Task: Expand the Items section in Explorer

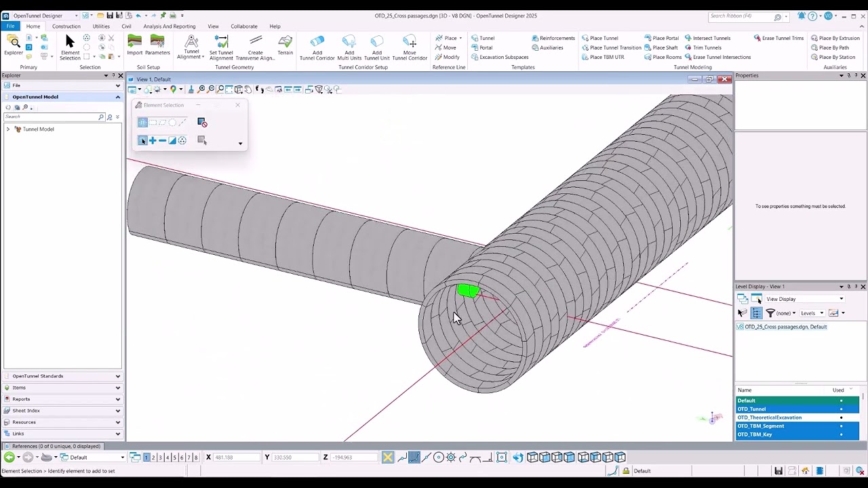Action: pos(62,388)
